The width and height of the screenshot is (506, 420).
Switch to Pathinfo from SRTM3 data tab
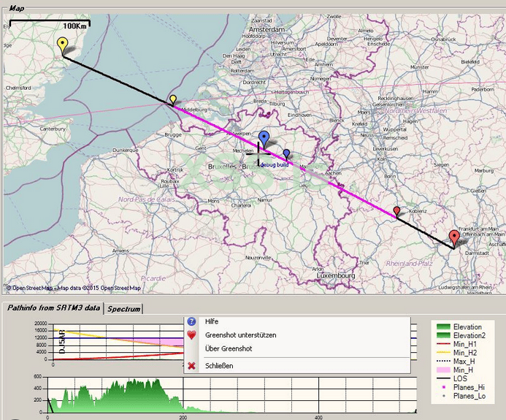coord(53,308)
